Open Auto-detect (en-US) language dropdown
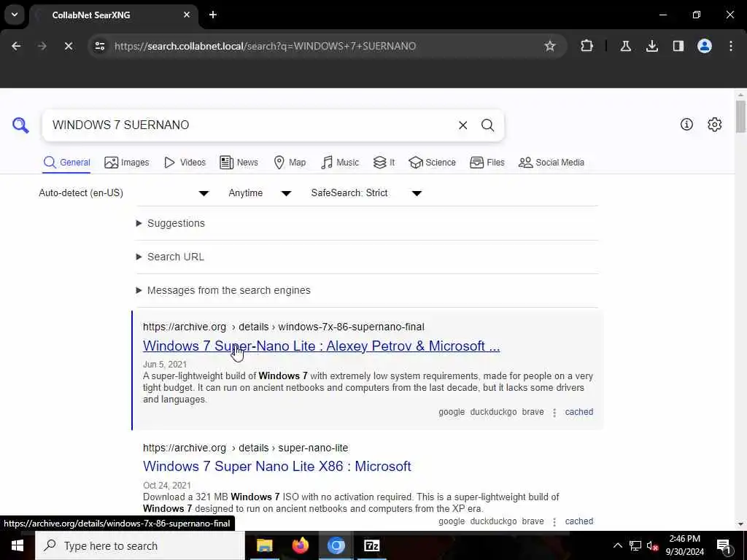747x560 pixels. pos(124,192)
